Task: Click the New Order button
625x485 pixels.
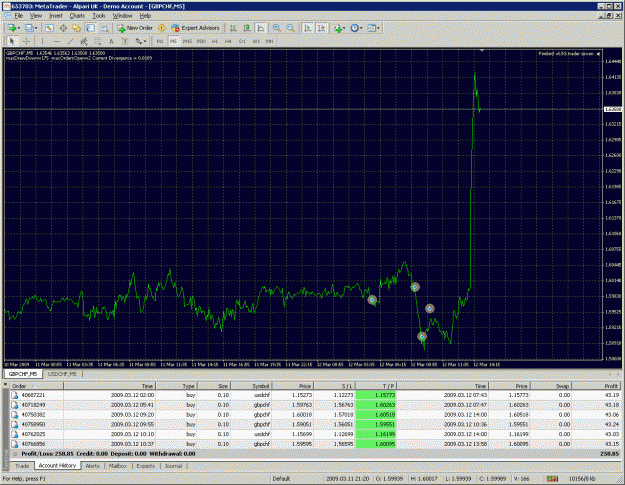Action: 135,28
